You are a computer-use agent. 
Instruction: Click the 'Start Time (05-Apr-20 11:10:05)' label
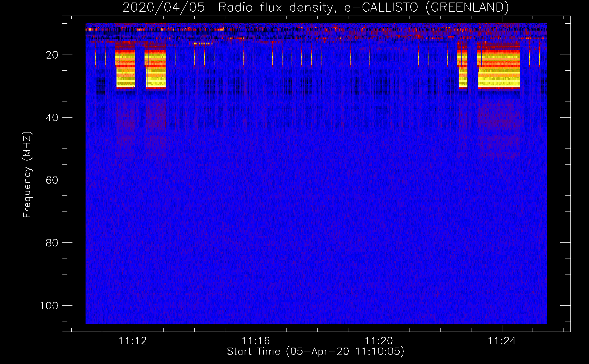[x=316, y=352]
